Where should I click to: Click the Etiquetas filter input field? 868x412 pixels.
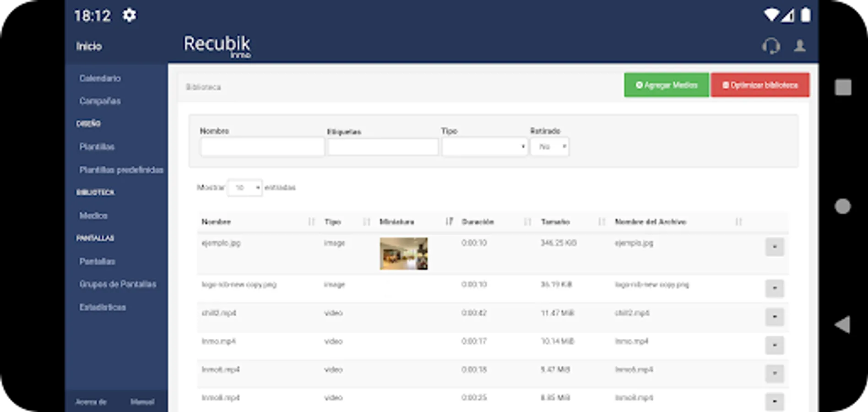pos(383,147)
